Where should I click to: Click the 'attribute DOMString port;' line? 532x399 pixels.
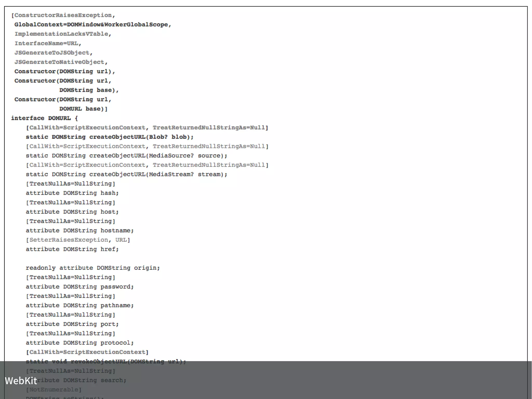pyautogui.click(x=72, y=324)
